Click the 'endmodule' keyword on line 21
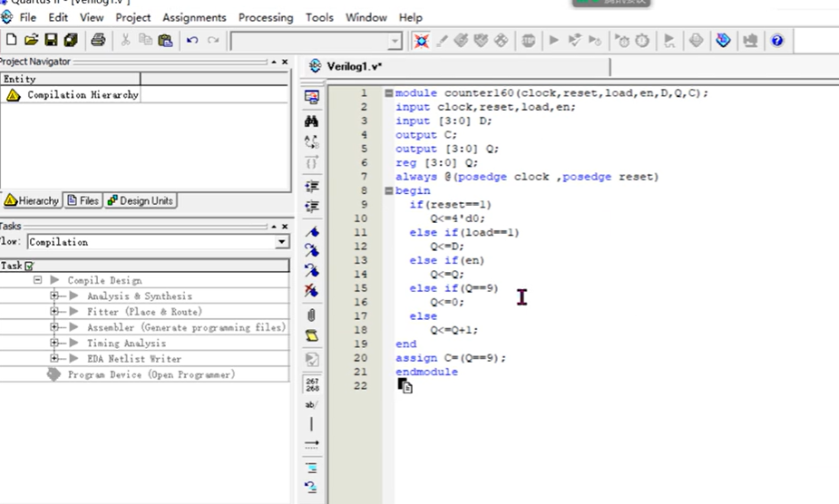839x504 pixels. (x=426, y=372)
